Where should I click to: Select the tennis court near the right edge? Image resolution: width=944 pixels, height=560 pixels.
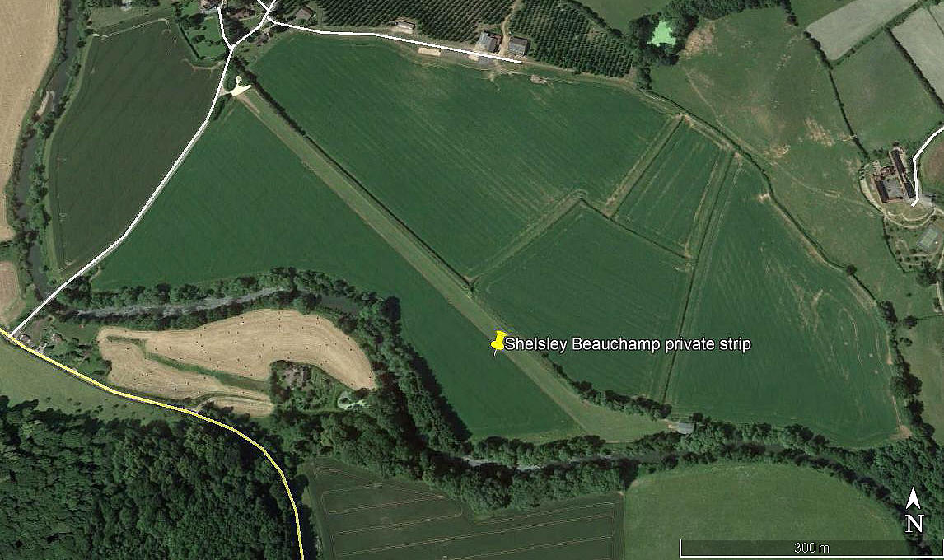coord(929,239)
